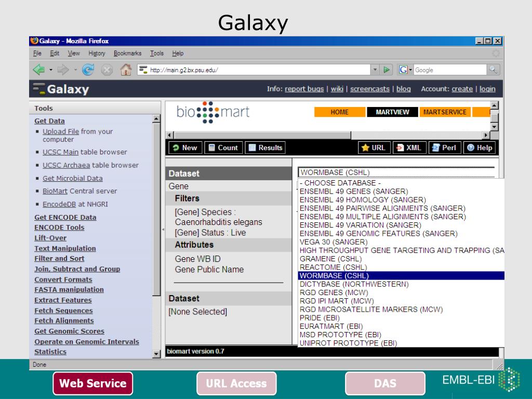
Task: Open Upload File tool
Action: point(61,131)
